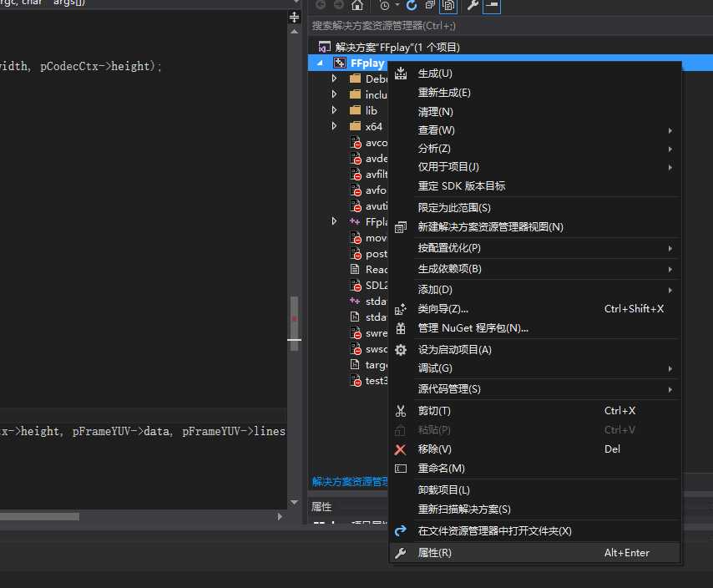This screenshot has width=713, height=588.
Task: Switch to the 解决方案资源管理 bottom tab
Action: coord(349,482)
